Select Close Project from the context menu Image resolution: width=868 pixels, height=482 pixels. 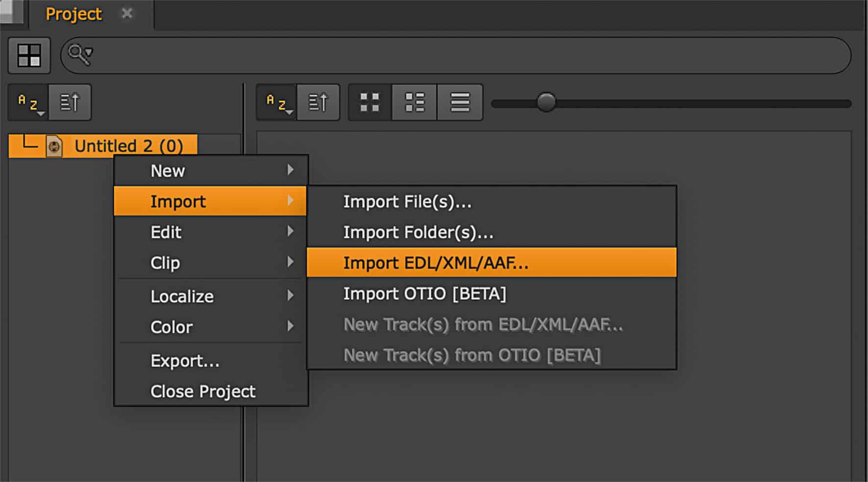(202, 391)
